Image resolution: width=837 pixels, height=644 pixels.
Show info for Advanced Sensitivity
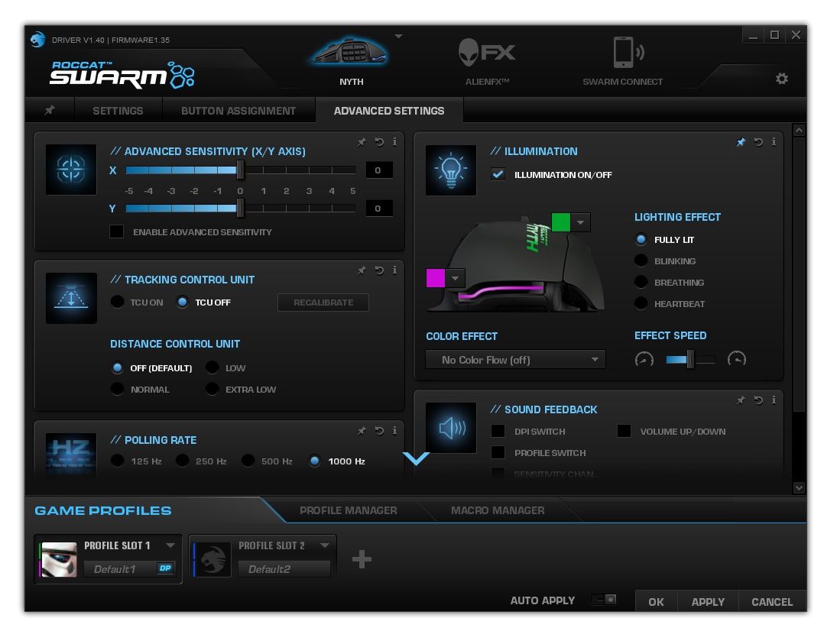point(394,141)
